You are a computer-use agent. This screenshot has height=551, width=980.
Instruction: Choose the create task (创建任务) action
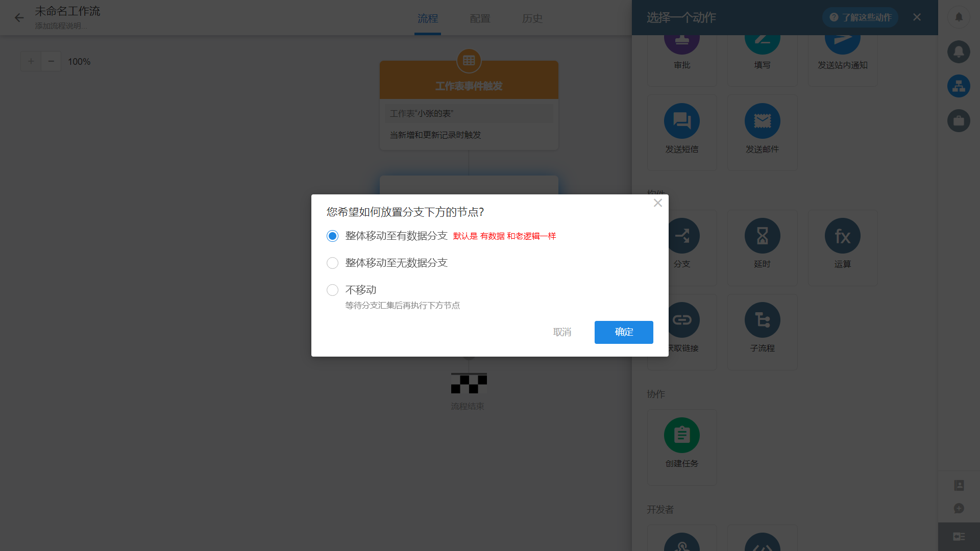681,435
